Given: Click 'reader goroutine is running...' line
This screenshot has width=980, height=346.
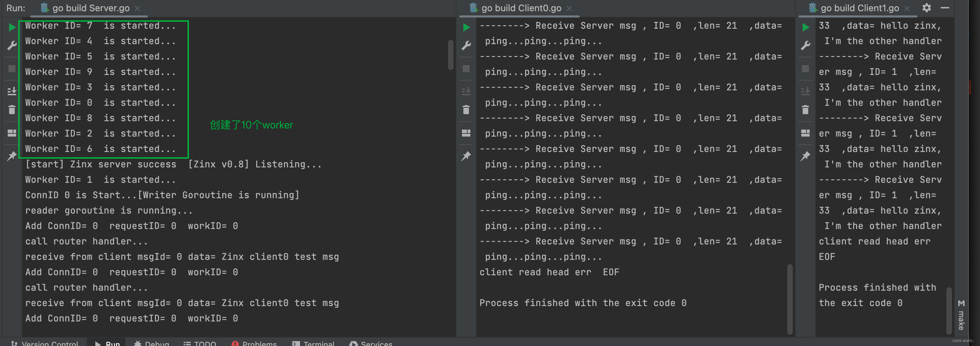Looking at the screenshot, I should (109, 210).
